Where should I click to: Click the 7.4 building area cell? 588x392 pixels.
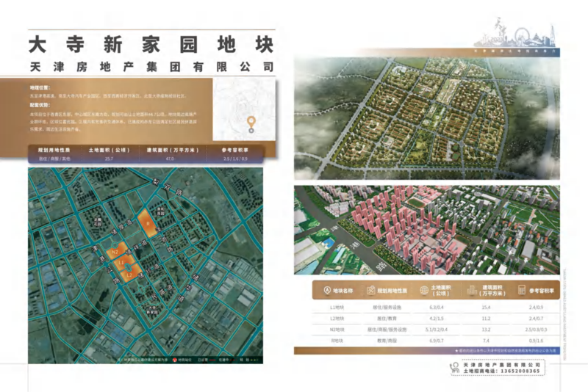pyautogui.click(x=486, y=341)
